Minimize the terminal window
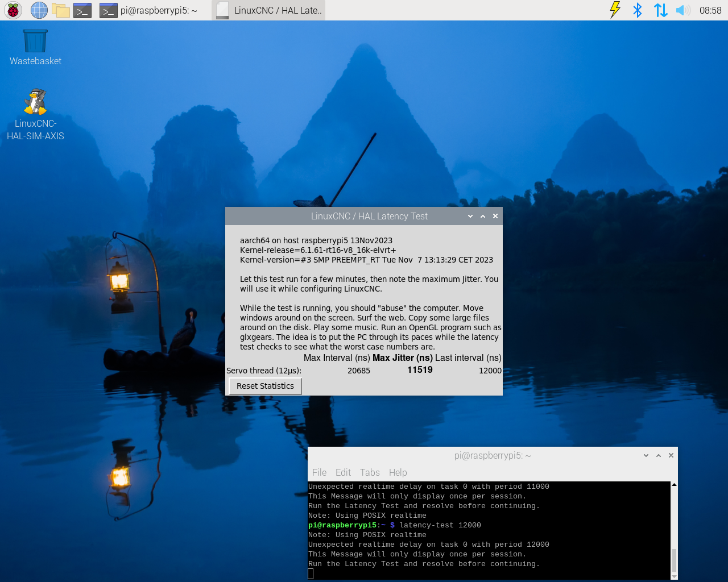The width and height of the screenshot is (728, 582). coord(646,455)
